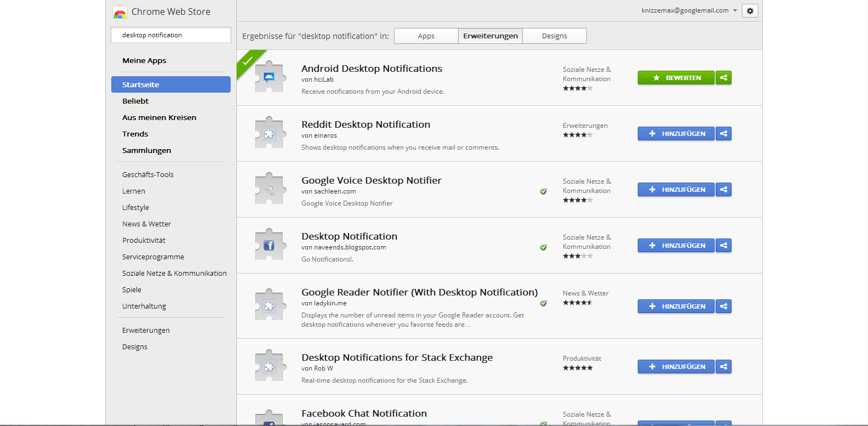Screen dimensions: 868x426
Task: Open Meine Apps in the sidebar
Action: click(144, 60)
